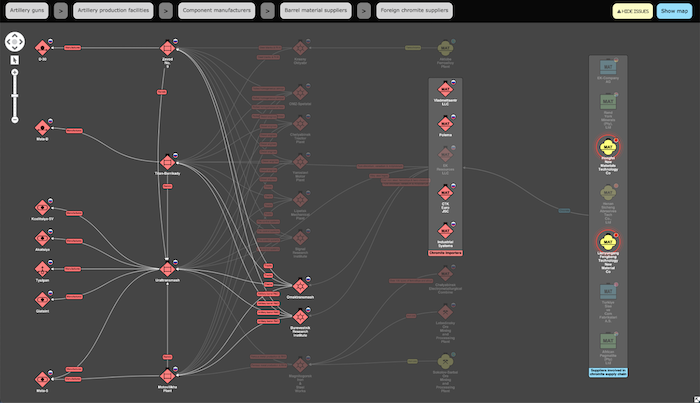Click the Zavod No. 9 facility node
Image resolution: width=700 pixels, height=403 pixels.
167,47
